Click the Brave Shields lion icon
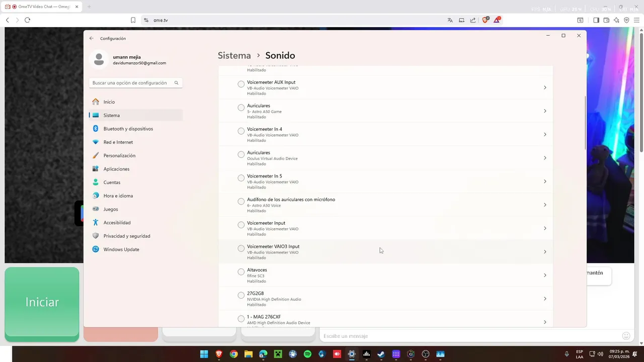 [486, 20]
